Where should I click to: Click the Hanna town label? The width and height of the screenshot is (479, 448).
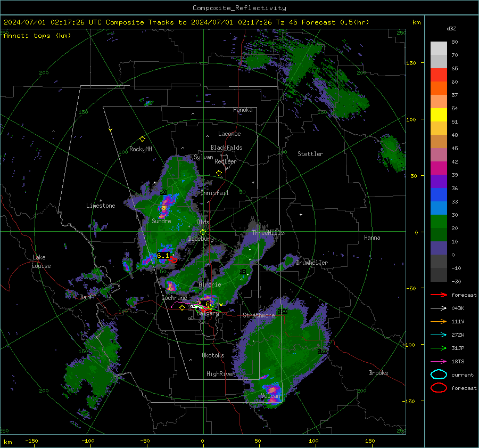click(x=372, y=238)
